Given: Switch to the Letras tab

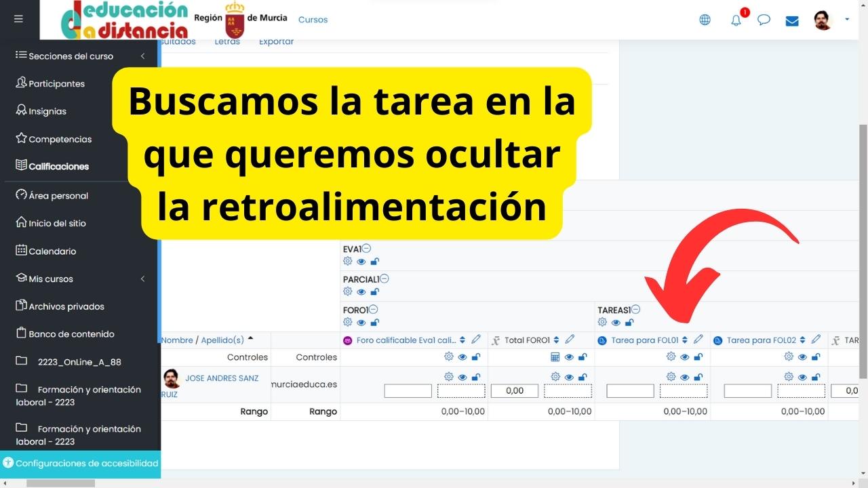Looking at the screenshot, I should (227, 42).
